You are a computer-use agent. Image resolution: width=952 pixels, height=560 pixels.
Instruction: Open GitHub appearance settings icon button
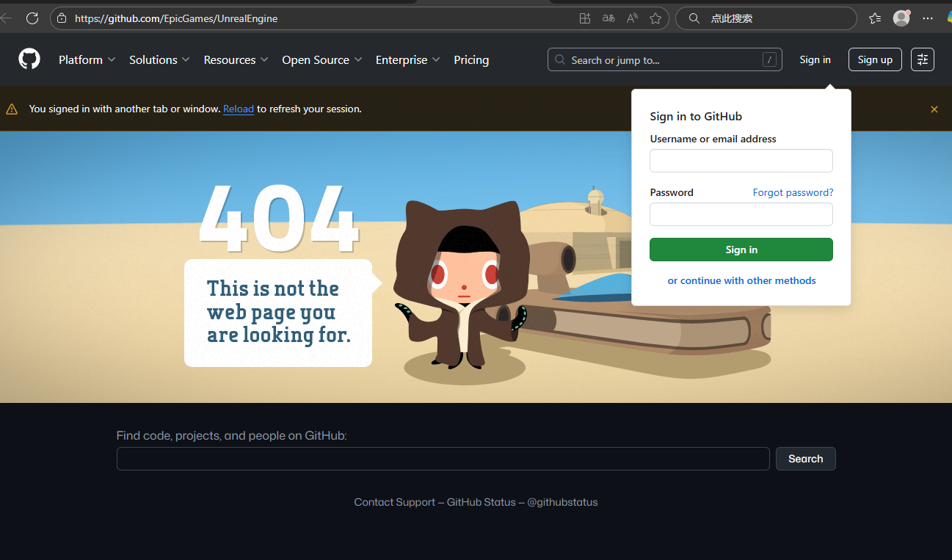coord(923,59)
